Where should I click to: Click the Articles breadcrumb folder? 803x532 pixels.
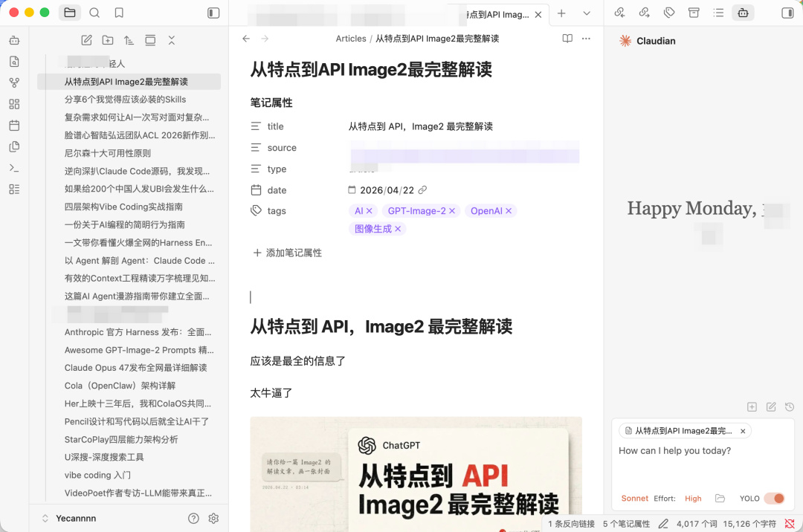tap(351, 39)
